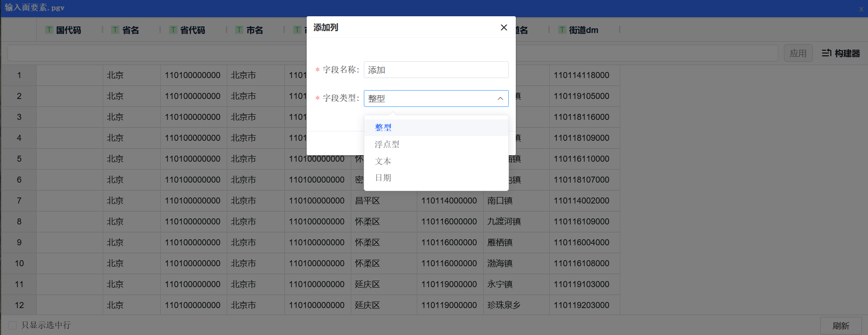Close the 输入面要素 window
The width and height of the screenshot is (868, 335).
(x=861, y=9)
